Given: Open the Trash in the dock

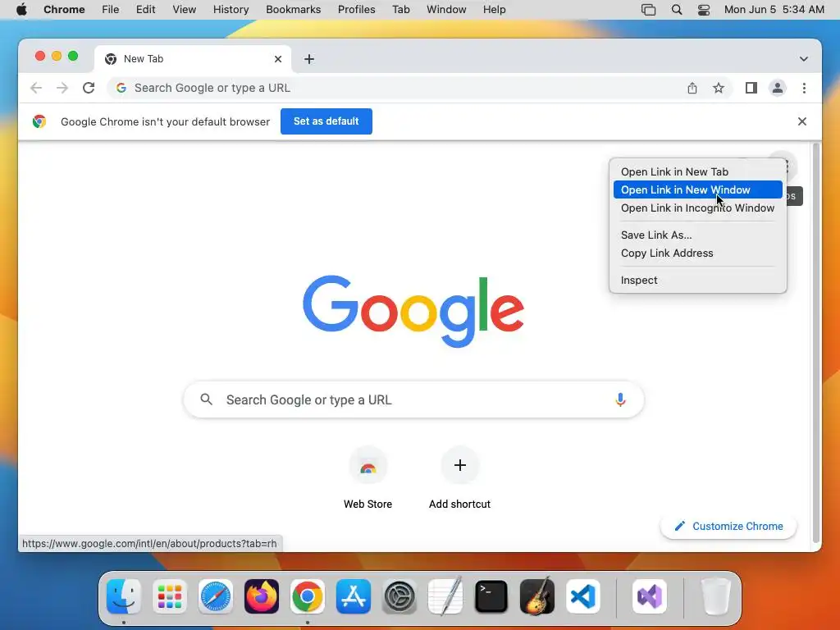Looking at the screenshot, I should pyautogui.click(x=716, y=596).
